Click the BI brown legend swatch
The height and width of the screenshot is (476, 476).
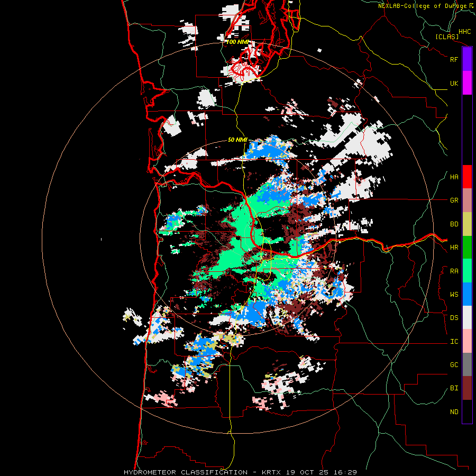pyautogui.click(x=467, y=388)
